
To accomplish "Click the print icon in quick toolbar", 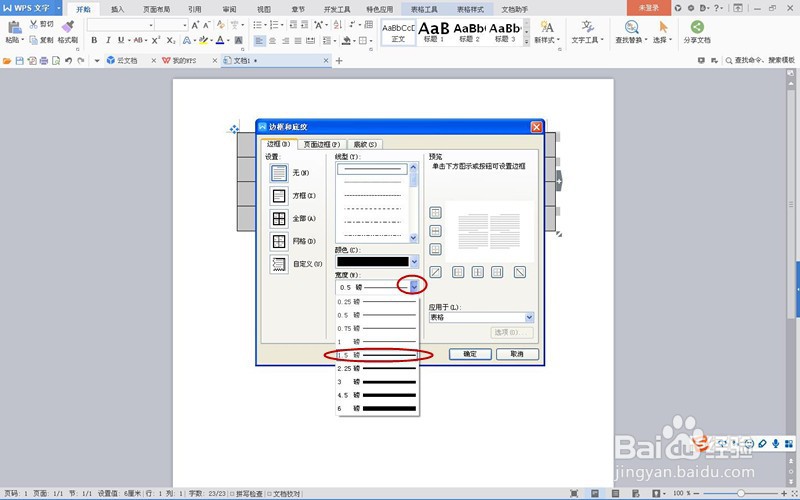I will (x=44, y=61).
